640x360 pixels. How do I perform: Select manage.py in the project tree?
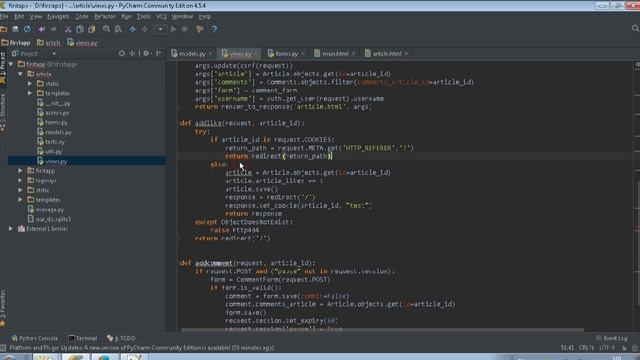pos(46,210)
